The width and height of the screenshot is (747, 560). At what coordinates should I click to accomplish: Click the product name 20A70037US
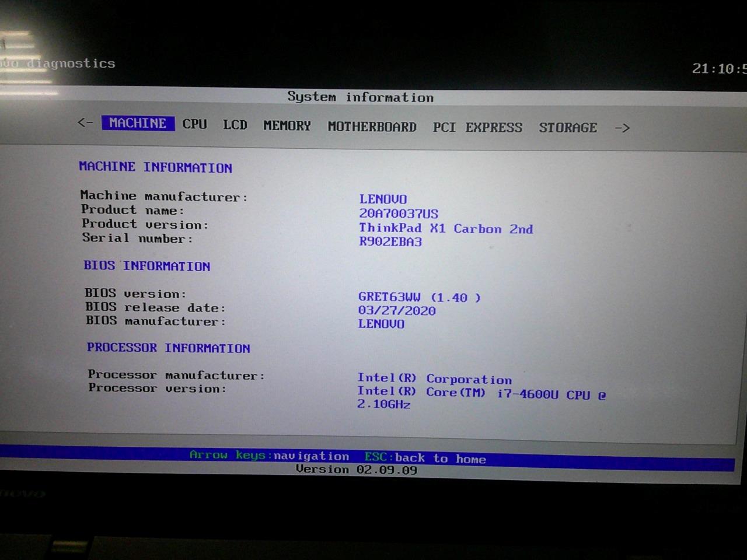click(x=399, y=214)
